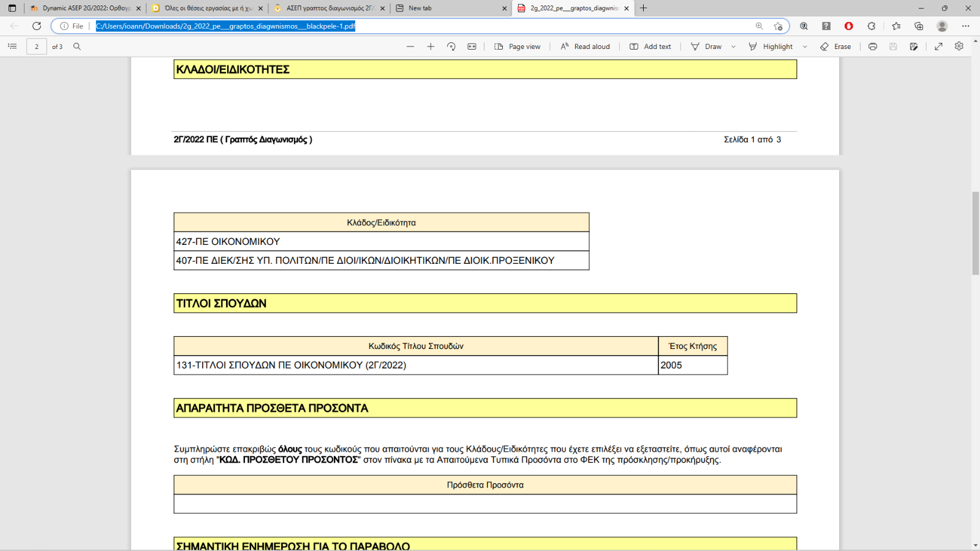The image size is (980, 551).
Task: Open the question mark extension
Action: click(826, 26)
